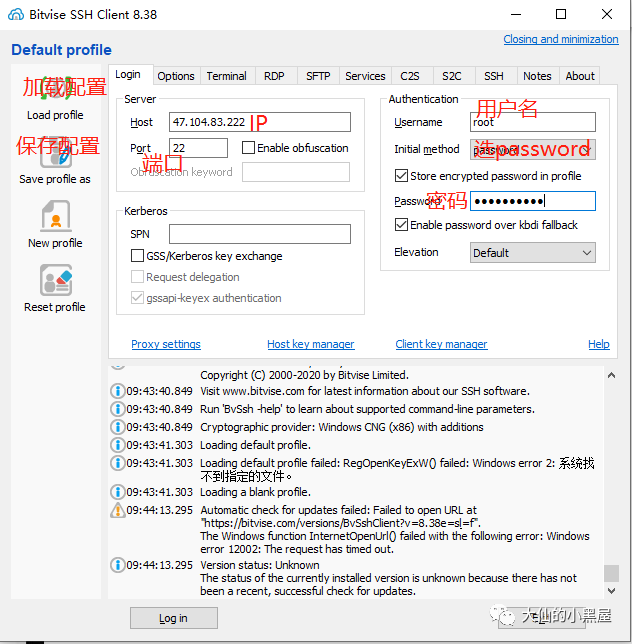
Task: Open the Elevation dropdown
Action: (533, 253)
